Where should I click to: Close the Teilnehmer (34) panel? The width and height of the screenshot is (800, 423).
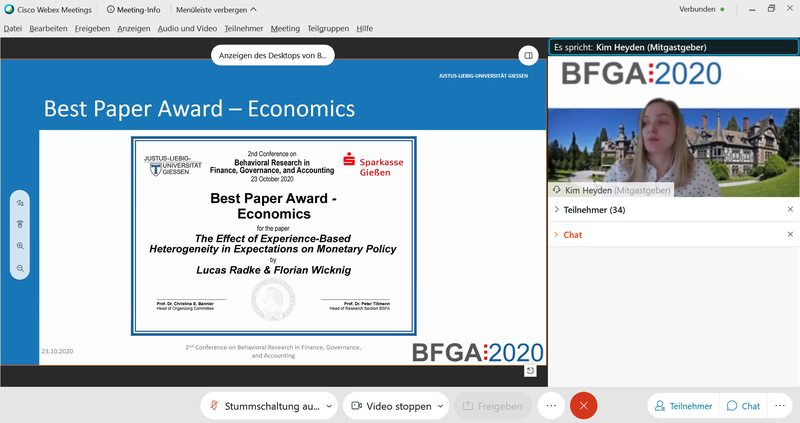pos(790,210)
